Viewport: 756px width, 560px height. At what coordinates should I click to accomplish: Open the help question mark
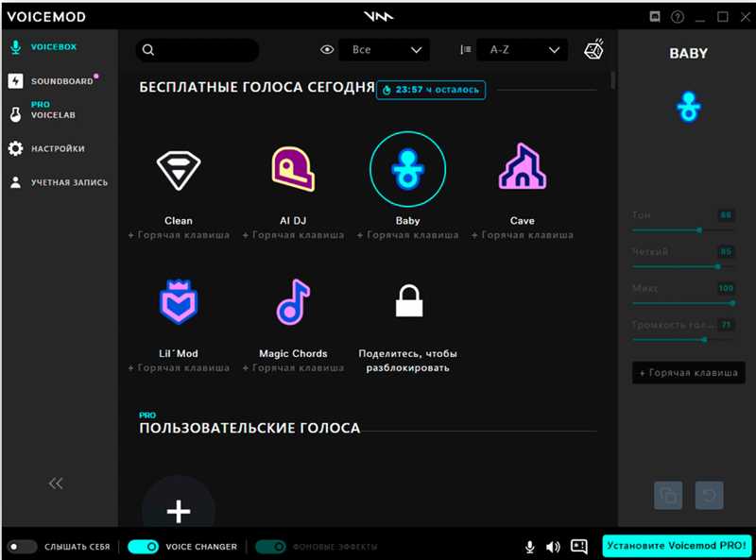click(x=678, y=17)
